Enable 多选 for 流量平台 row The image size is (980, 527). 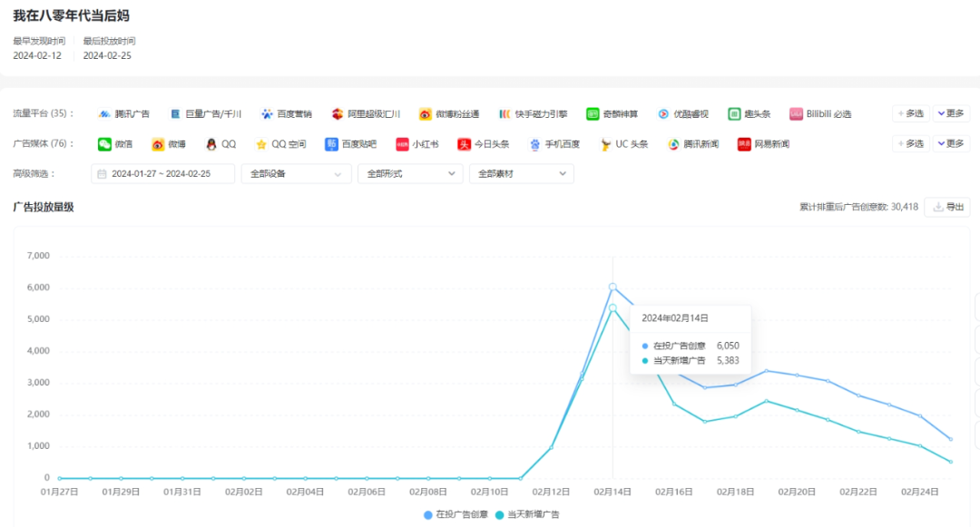[910, 114]
